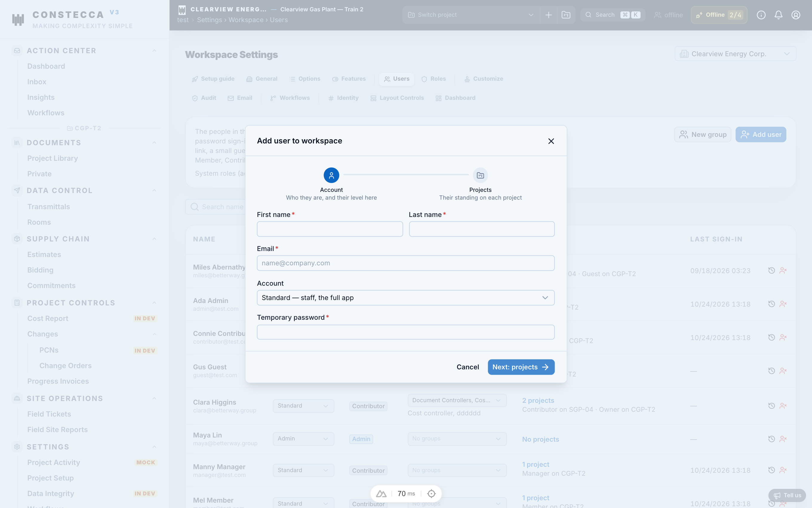This screenshot has width=812, height=508.
Task: Click the history icon in Miles Abernathy row
Action: point(771,270)
